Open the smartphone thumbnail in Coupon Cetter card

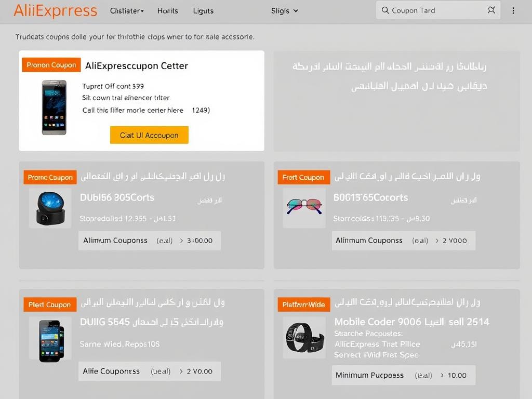click(x=54, y=108)
